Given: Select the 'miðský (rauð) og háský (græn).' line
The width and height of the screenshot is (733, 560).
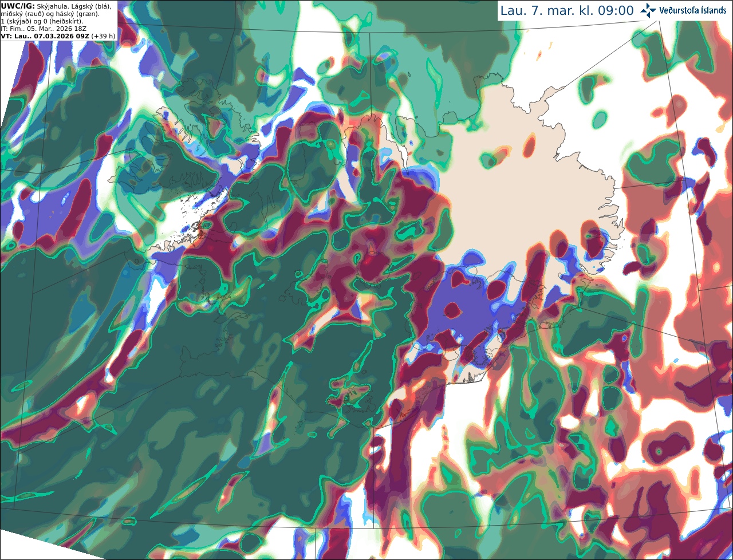Looking at the screenshot, I should point(50,14).
